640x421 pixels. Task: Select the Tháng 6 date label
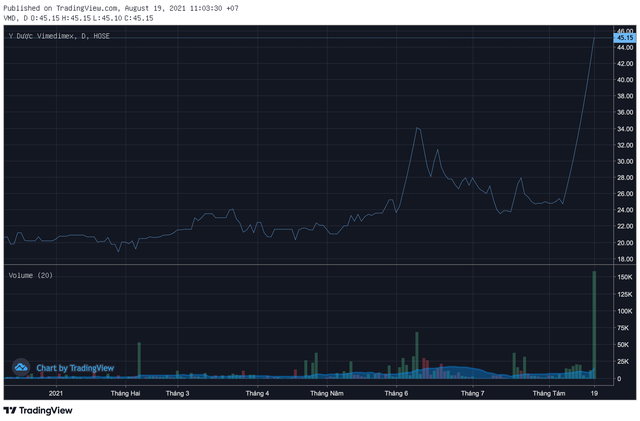click(x=398, y=393)
